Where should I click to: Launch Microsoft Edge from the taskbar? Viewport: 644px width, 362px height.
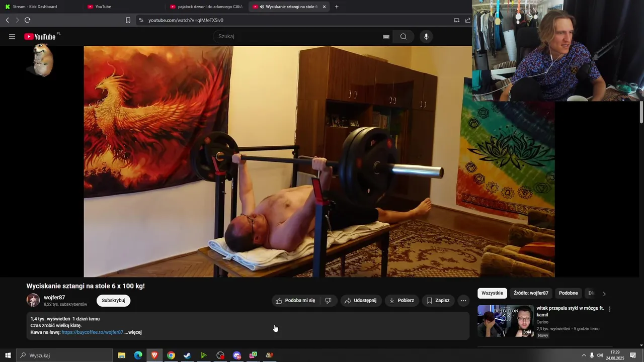(x=138, y=355)
